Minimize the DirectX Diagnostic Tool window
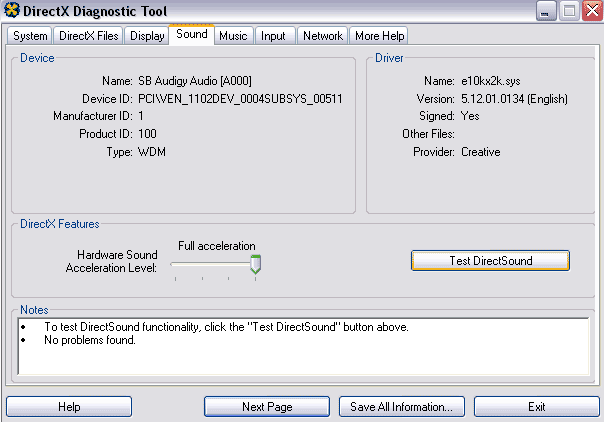 point(546,11)
